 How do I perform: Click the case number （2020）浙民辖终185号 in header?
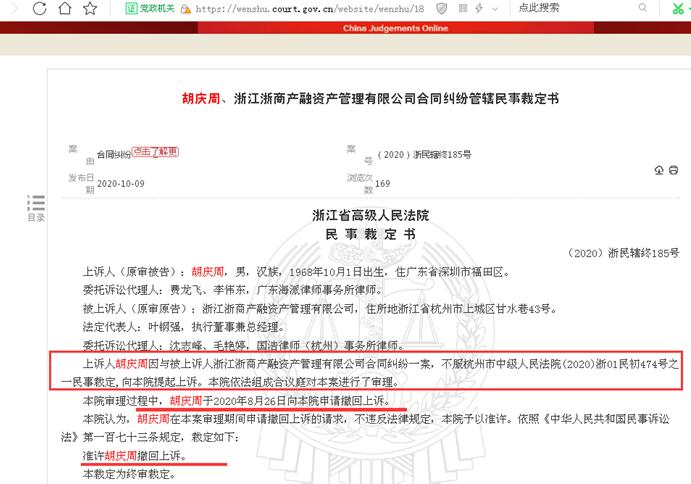click(424, 155)
